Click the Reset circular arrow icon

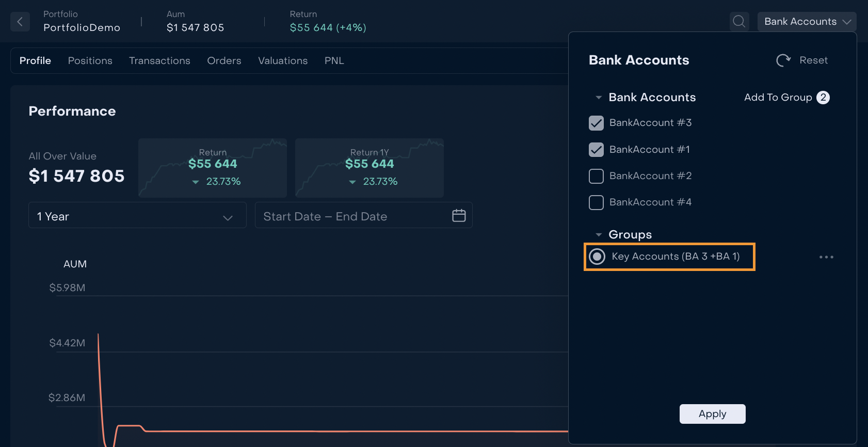tap(783, 60)
